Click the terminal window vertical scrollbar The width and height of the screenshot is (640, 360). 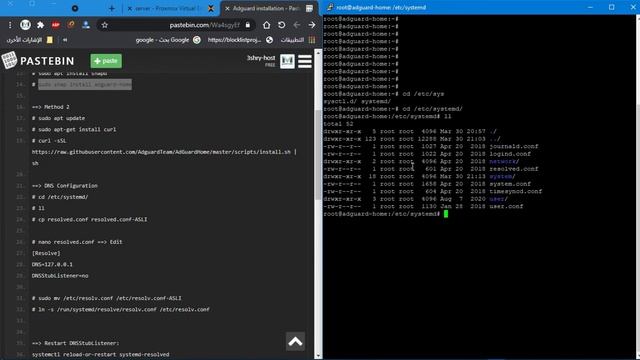pos(637,187)
